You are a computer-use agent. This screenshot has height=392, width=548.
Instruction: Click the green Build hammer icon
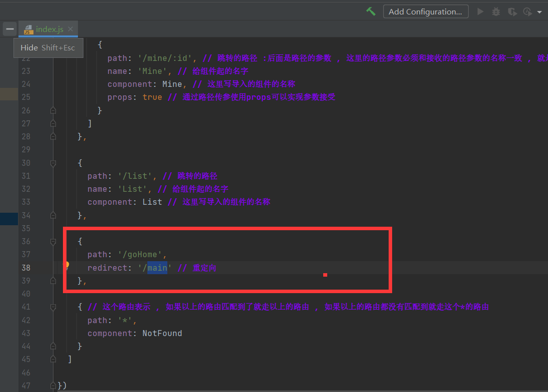pos(371,11)
